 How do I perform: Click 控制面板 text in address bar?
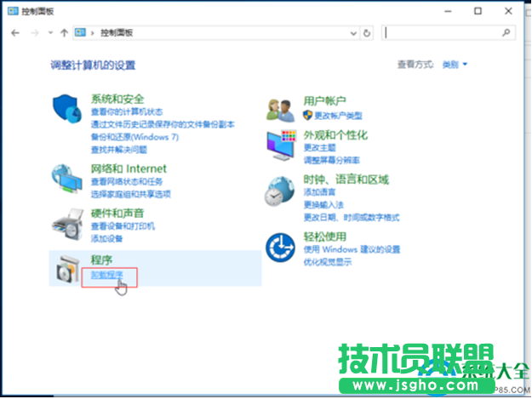(x=117, y=33)
